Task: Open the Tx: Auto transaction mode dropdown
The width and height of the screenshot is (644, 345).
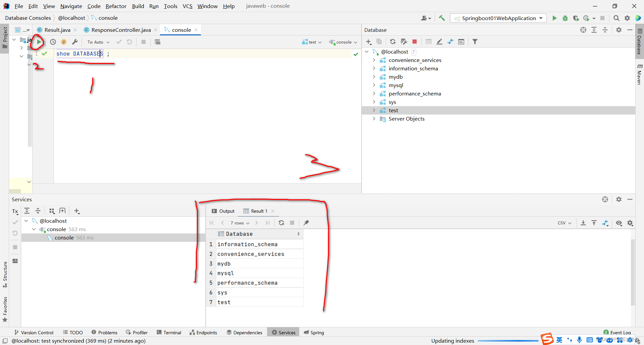Action: point(99,42)
